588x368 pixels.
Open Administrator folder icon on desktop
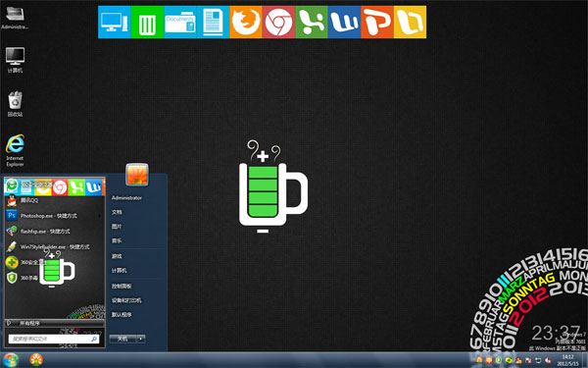[x=15, y=18]
